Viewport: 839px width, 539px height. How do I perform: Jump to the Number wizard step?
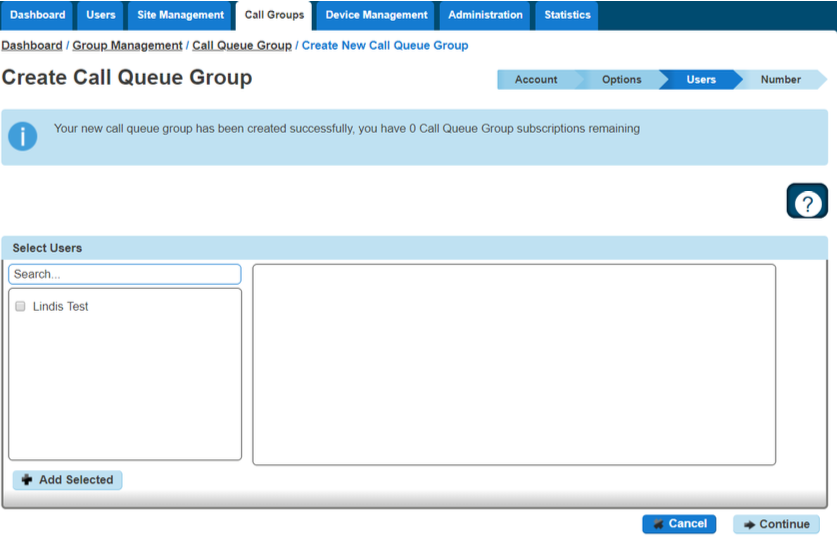pos(781,80)
